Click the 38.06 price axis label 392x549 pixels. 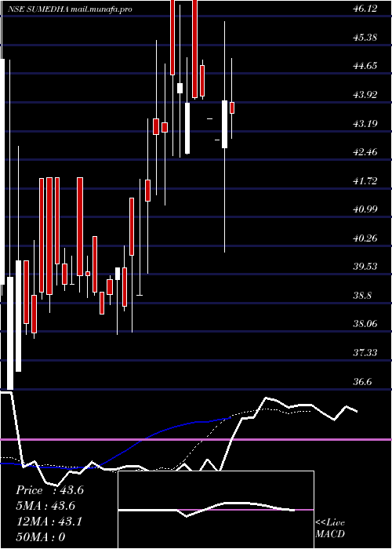pyautogui.click(x=365, y=324)
